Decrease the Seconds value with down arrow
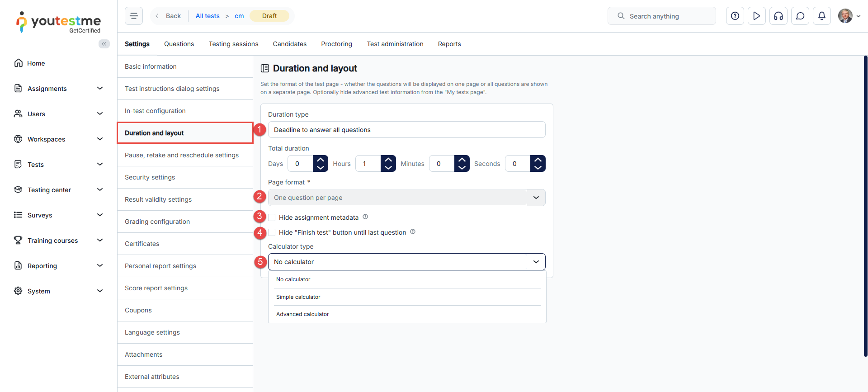 (538, 168)
